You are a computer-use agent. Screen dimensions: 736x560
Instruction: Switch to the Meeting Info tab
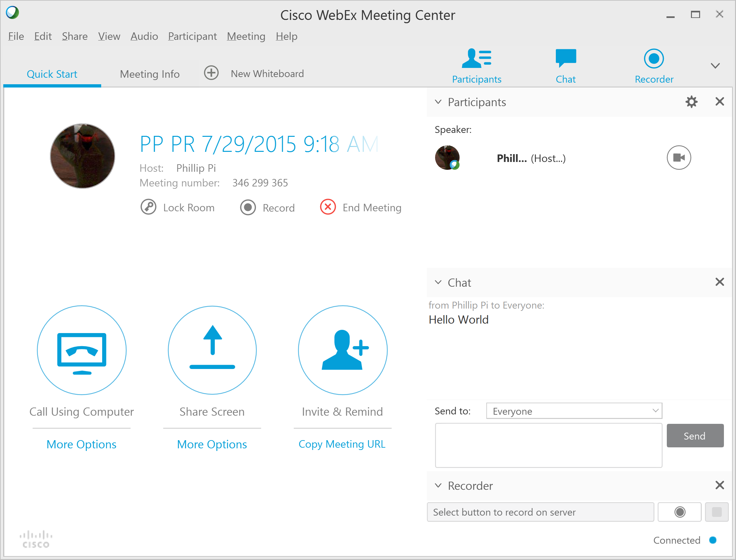tap(149, 74)
